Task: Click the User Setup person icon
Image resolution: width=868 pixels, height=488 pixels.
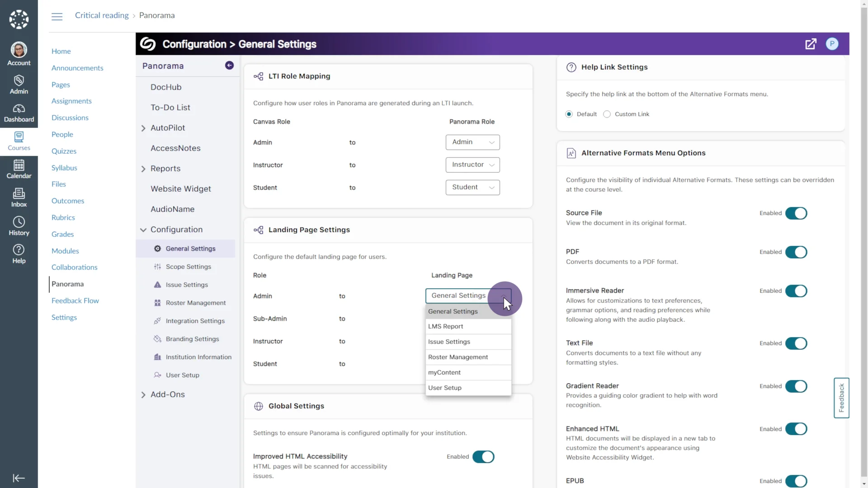Action: coord(157,375)
